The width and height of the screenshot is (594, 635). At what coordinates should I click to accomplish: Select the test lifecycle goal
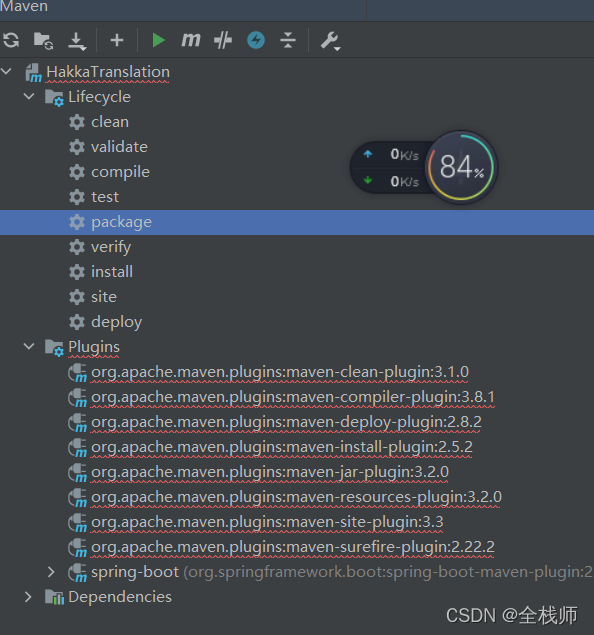(105, 197)
